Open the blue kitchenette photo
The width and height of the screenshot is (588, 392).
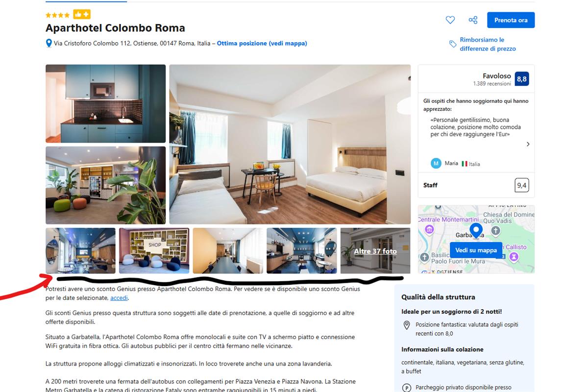pyautogui.click(x=106, y=104)
